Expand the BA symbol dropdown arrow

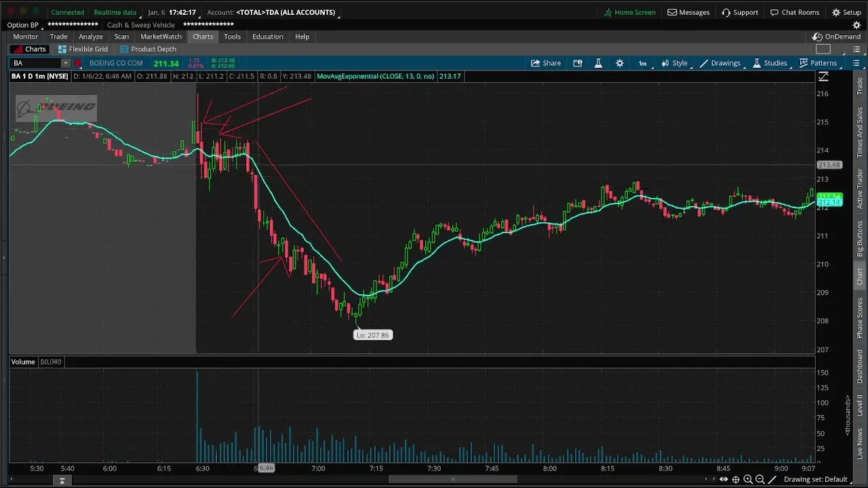click(x=66, y=63)
